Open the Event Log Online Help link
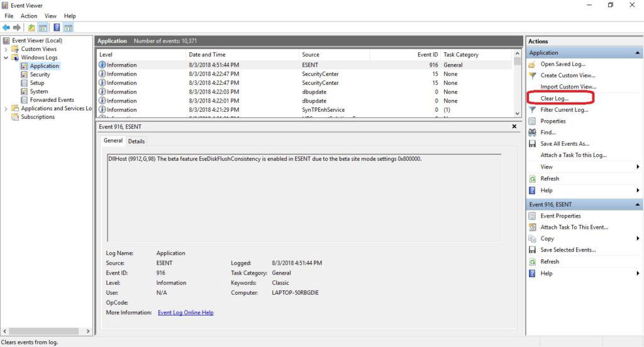 tap(186, 312)
